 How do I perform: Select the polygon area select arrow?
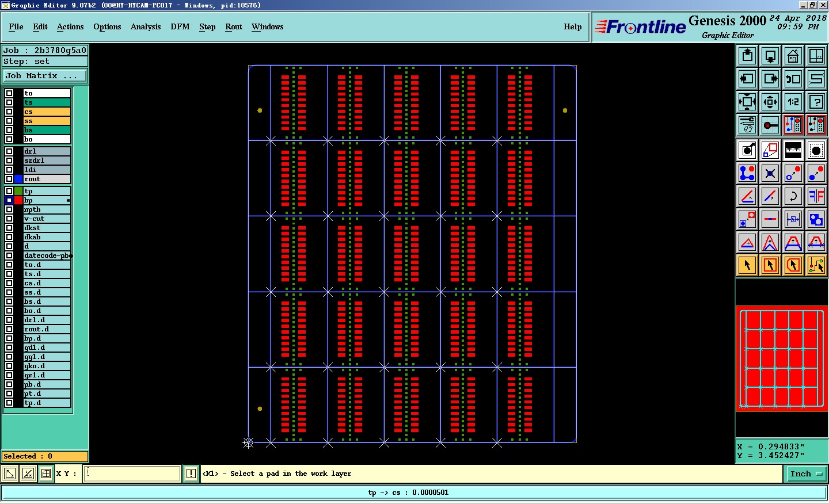tap(793, 265)
